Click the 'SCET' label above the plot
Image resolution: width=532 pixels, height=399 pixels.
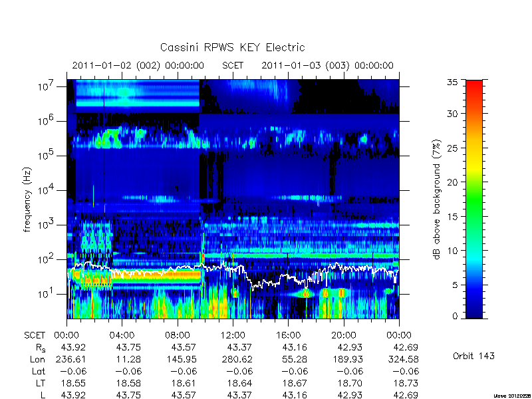point(233,65)
